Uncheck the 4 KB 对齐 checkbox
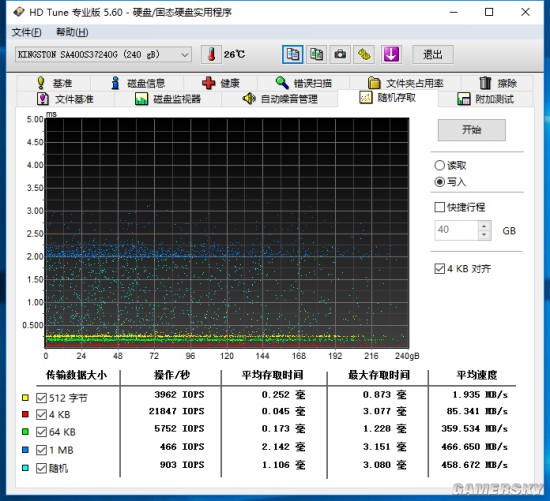 (440, 269)
